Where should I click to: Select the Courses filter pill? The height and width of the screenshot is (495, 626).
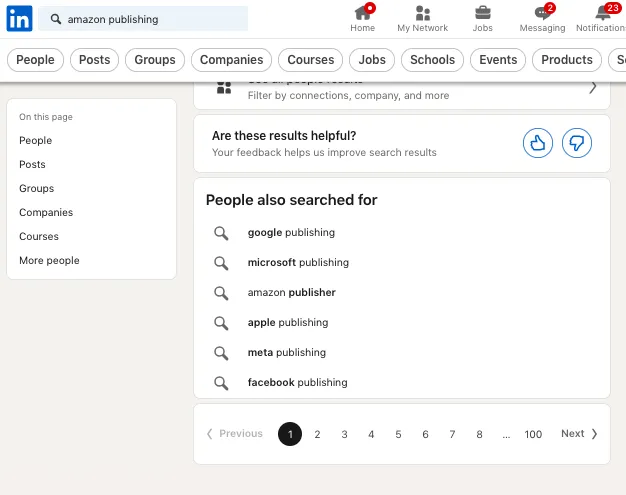[x=311, y=60]
